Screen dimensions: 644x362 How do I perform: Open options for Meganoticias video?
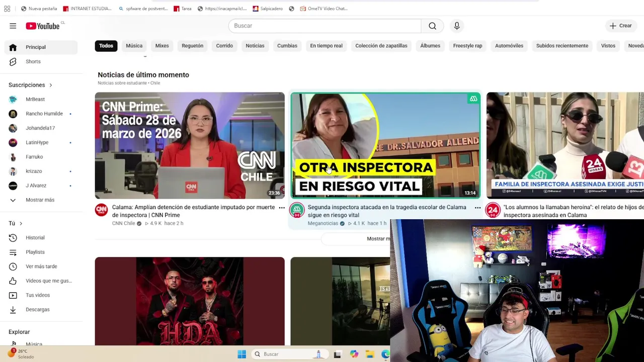tap(477, 208)
